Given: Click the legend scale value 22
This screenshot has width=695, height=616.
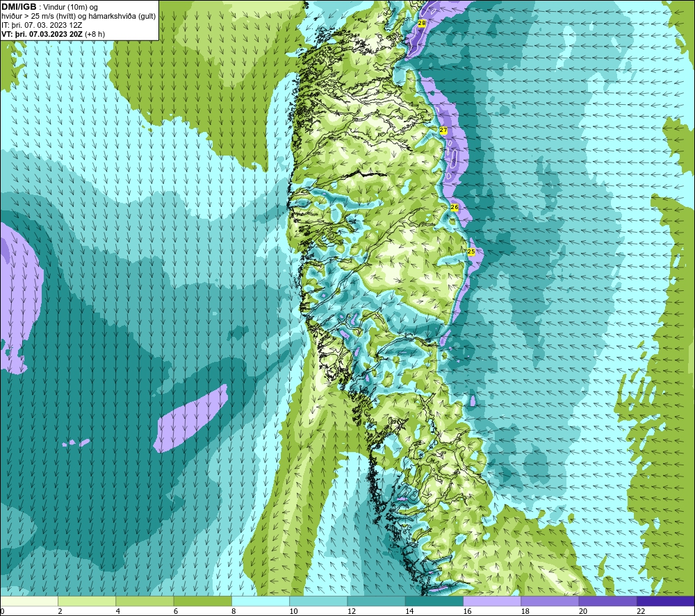Looking at the screenshot, I should pos(641,611).
